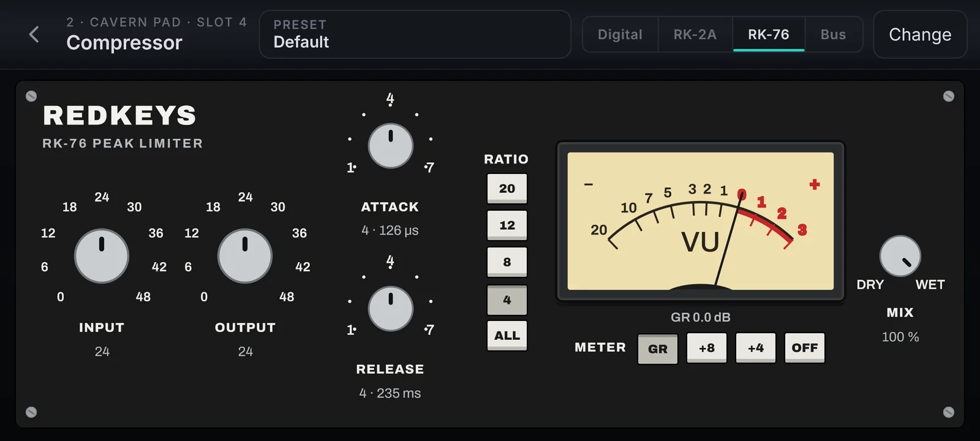Select ratio 4 button
Viewport: 980px width, 441px height.
coord(507,300)
